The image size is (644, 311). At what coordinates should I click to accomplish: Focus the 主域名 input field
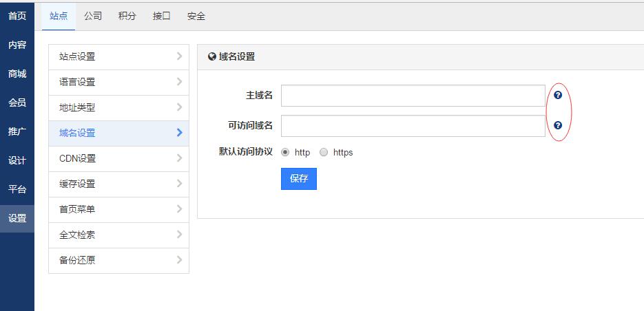[413, 96]
